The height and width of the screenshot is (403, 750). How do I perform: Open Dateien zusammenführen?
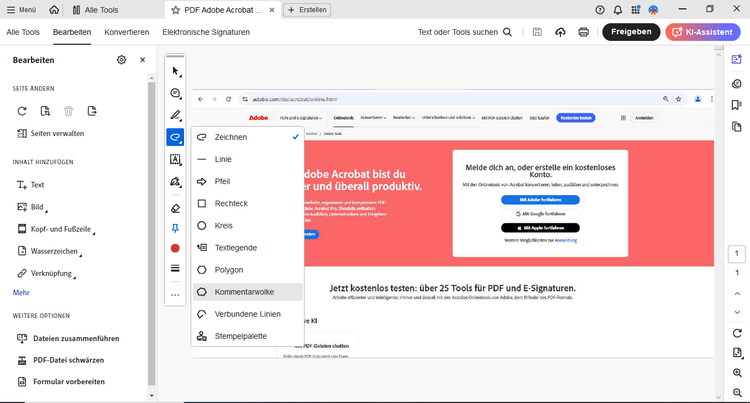68,338
